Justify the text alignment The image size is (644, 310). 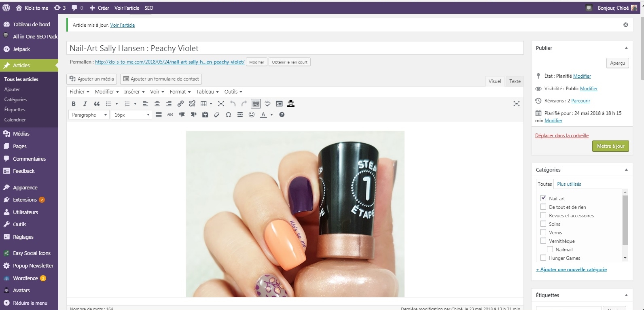pyautogui.click(x=159, y=115)
